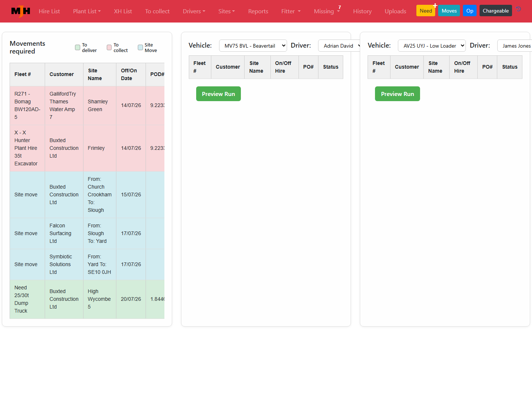The image size is (532, 406).
Task: Open the Adrian David driver dropdown
Action: click(x=340, y=46)
